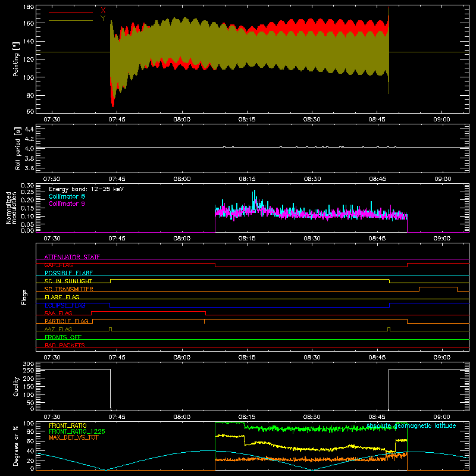The image size is (476, 476).
Task: Click the 08:30 tick under modulation plot
Action: click(312, 239)
